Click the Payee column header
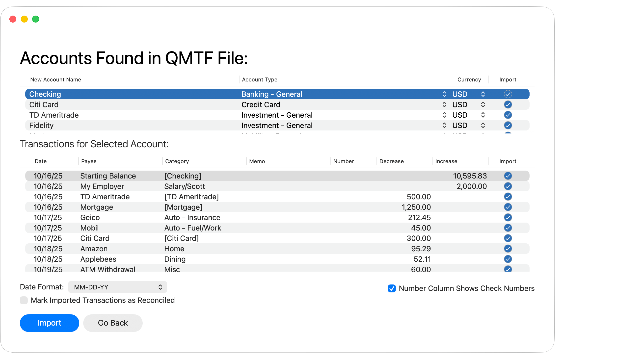Image resolution: width=644 pixels, height=359 pixels. (x=89, y=161)
